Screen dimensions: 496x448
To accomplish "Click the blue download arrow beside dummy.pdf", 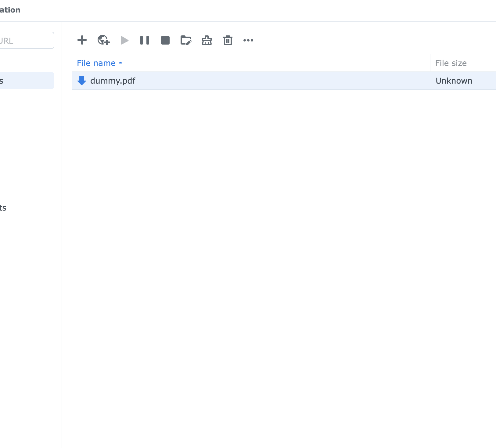I will tap(81, 81).
